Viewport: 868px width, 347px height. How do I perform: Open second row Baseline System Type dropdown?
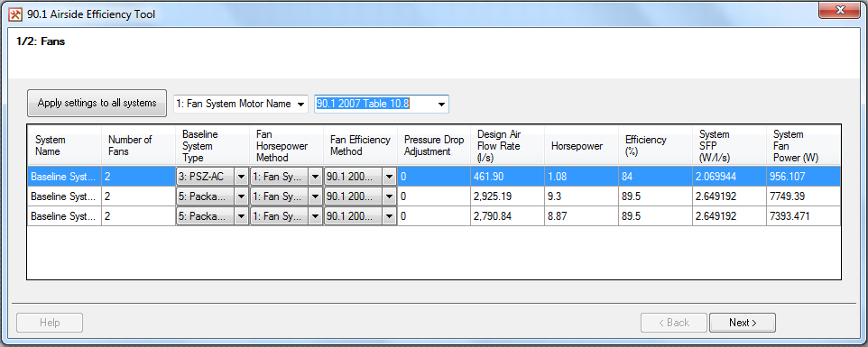213,196
